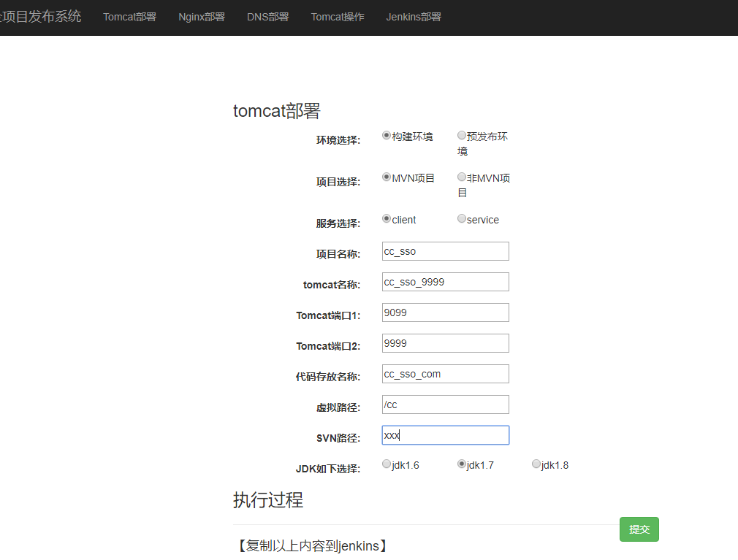Select the client service radio
Image resolution: width=738 pixels, height=560 pixels.
[x=387, y=218]
